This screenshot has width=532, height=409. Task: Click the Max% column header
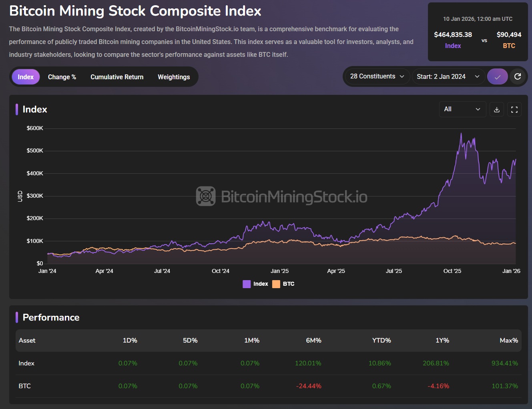[x=508, y=341]
